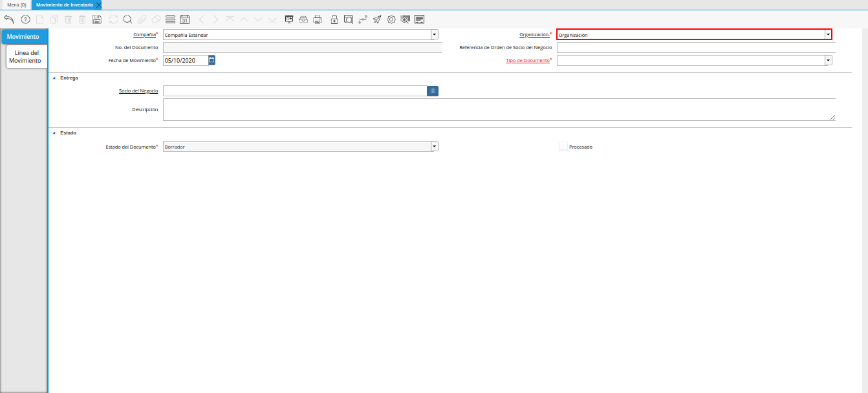Open the history calendar icon

pos(184,19)
